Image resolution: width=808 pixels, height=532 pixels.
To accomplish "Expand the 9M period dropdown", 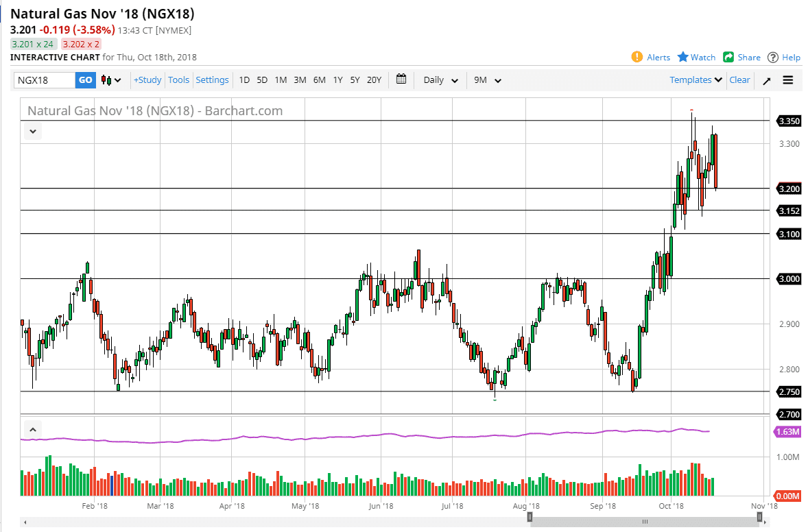I will 488,80.
